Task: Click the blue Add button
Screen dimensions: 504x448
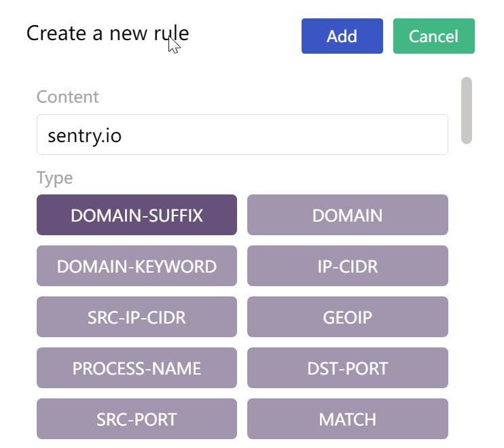Action: pyautogui.click(x=342, y=36)
